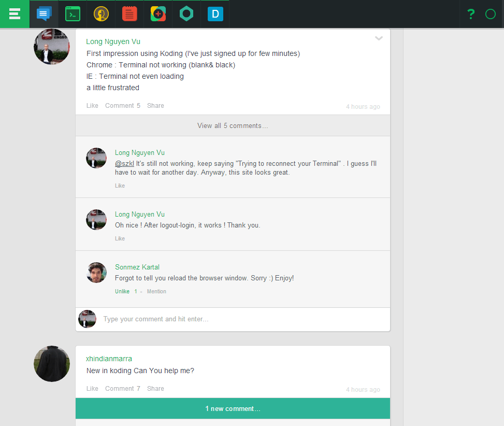This screenshot has height=426, width=504.
Task: Open author name on 'still not working' comment
Action: point(140,153)
